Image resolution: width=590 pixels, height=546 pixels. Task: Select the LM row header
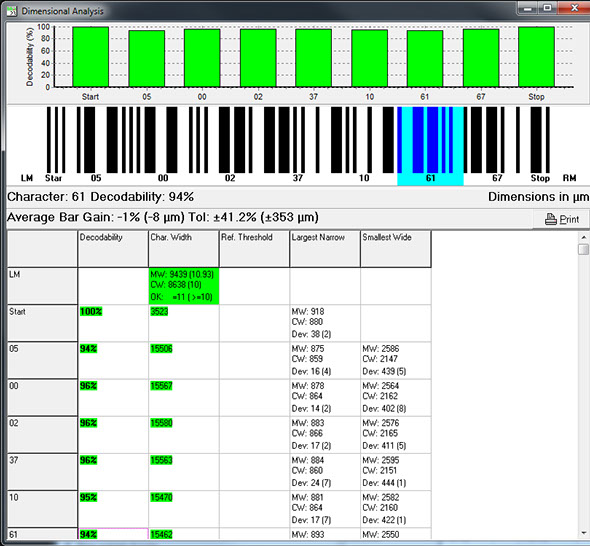[x=43, y=286]
